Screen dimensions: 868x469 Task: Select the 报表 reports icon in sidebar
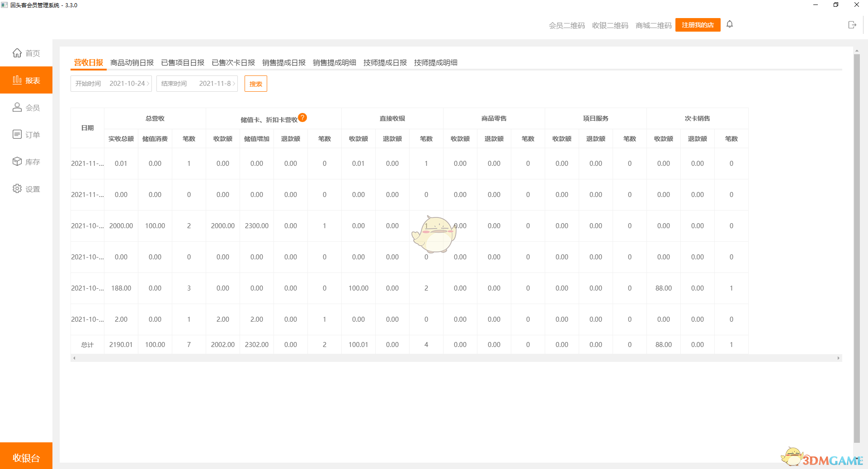[x=26, y=80]
